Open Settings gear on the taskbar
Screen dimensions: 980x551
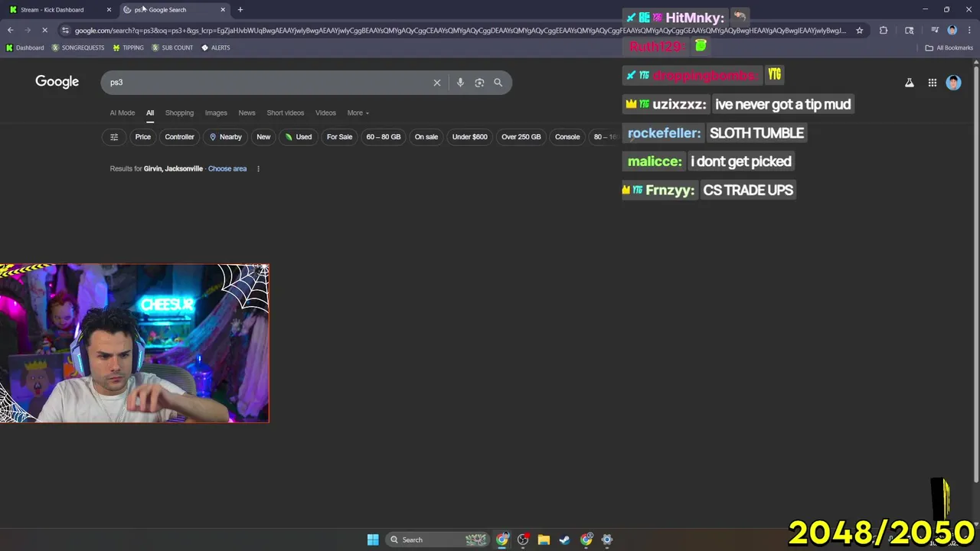pos(607,540)
